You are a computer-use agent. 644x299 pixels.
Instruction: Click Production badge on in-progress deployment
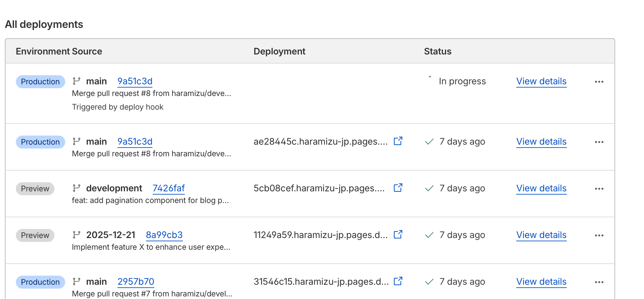pyautogui.click(x=40, y=82)
